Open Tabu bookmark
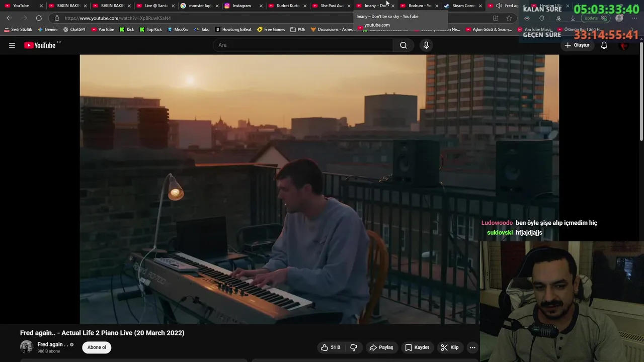 click(202, 29)
